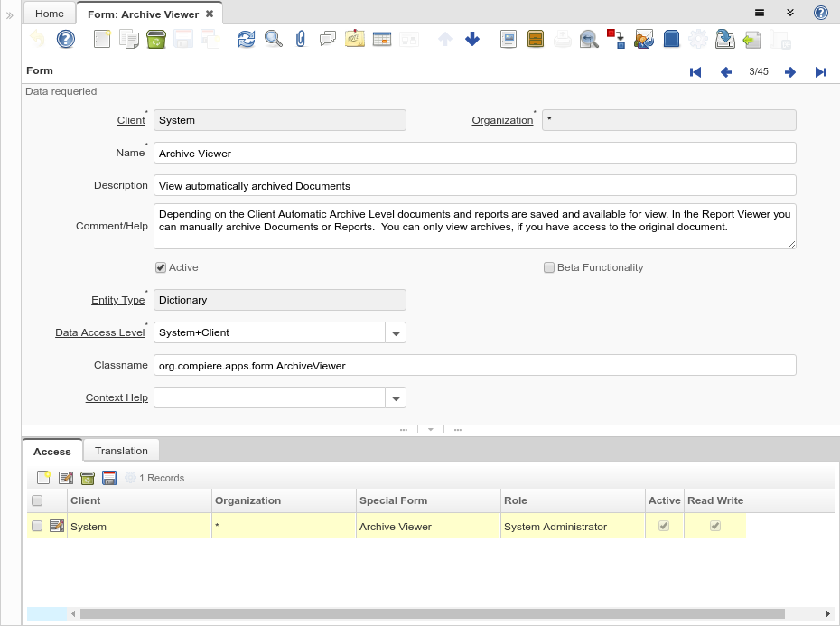Switch to the Translation tab

(x=121, y=451)
